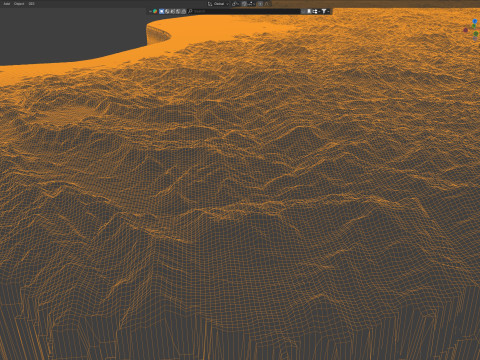This screenshot has width=480, height=360.
Task: Click the blue highlighted icon left of search
Action: pos(162,11)
